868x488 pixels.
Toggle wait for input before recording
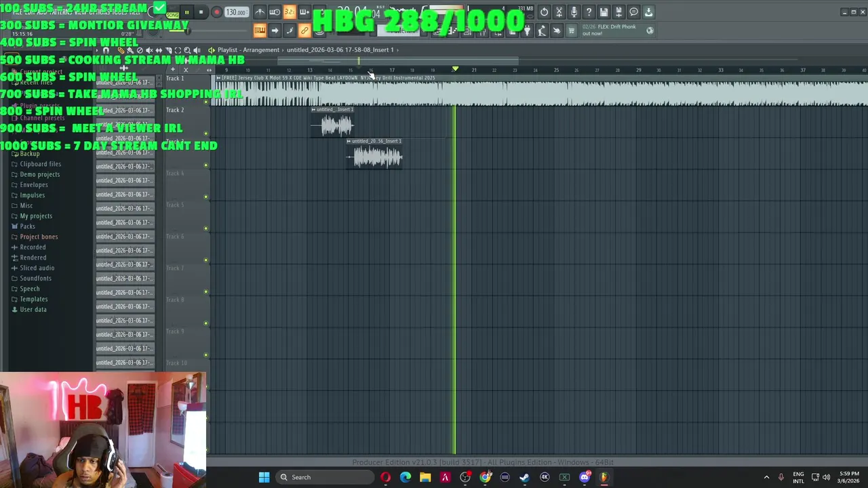tap(275, 12)
